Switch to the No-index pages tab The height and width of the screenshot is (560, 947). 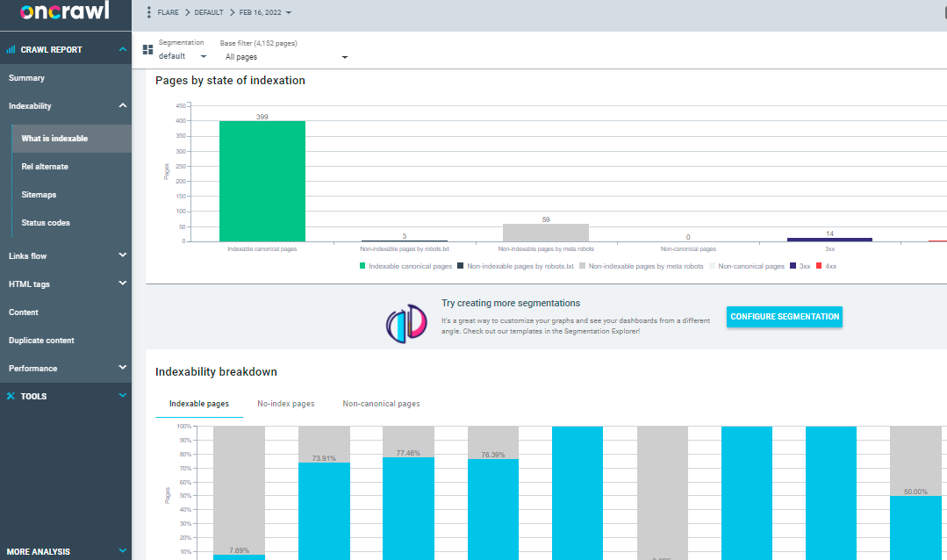[x=285, y=404]
